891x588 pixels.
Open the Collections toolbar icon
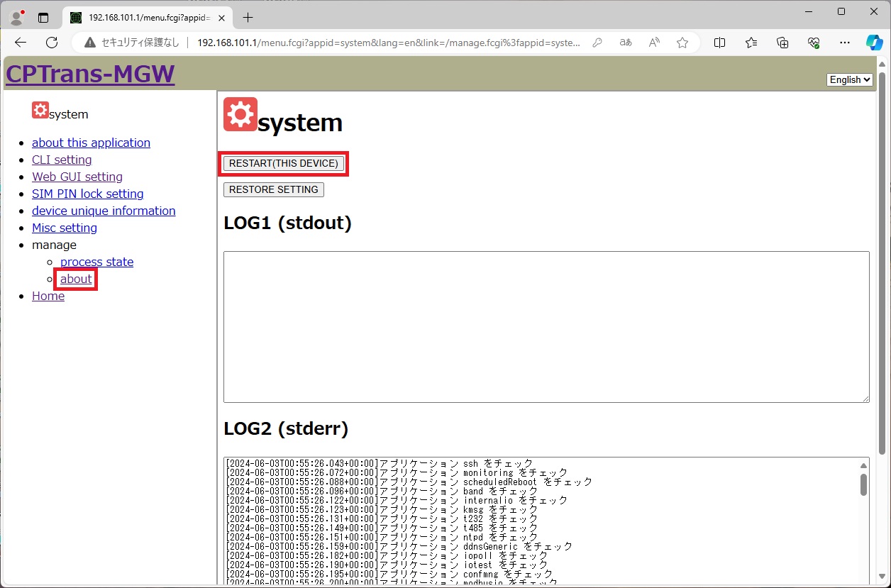[782, 43]
